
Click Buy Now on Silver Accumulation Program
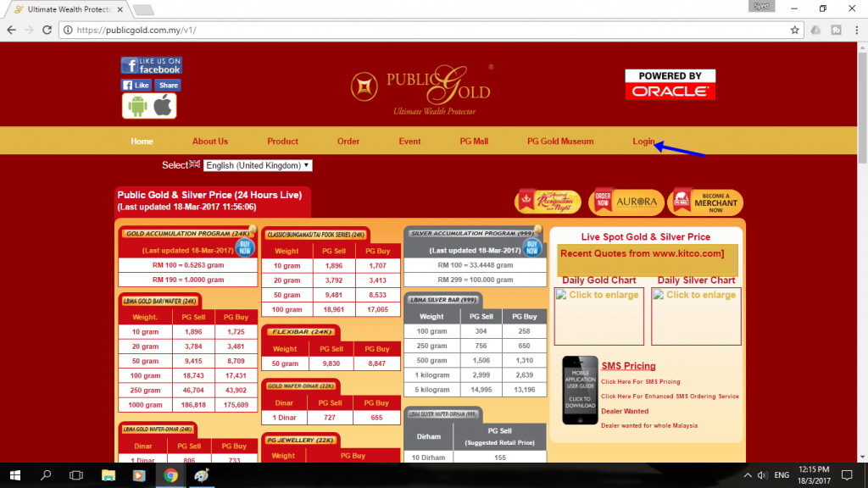[532, 247]
